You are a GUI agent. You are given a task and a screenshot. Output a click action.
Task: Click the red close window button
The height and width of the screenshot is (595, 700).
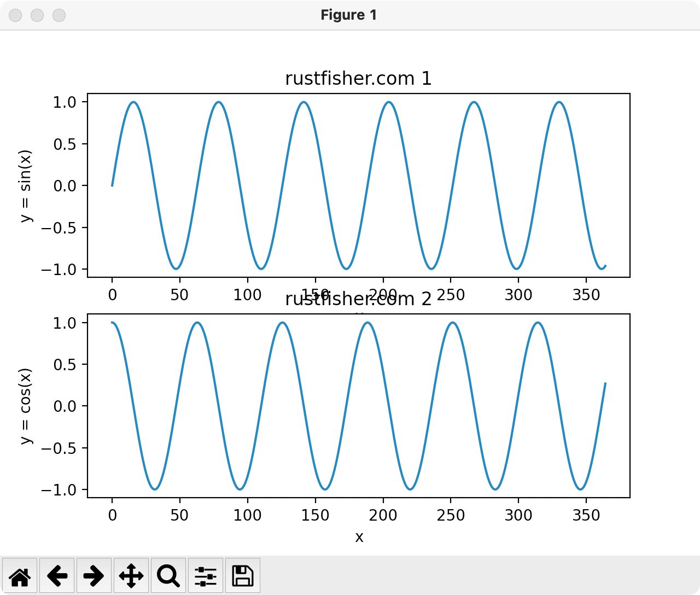click(15, 15)
